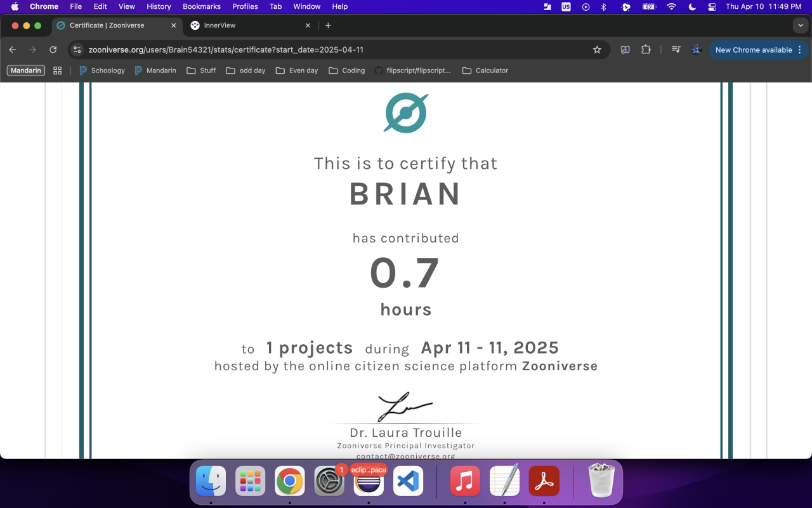Screen dimensions: 812x508
Task: Open the File menu
Action: click(x=75, y=6)
